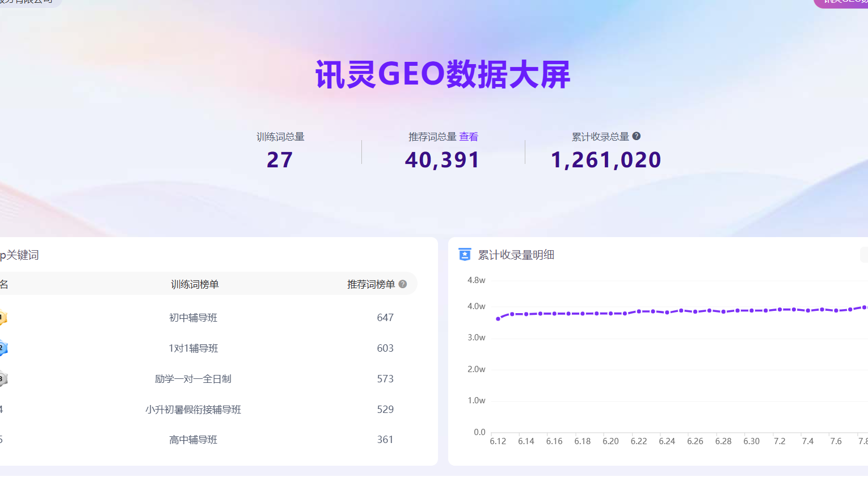The image size is (868, 485).
Task: Click the 6.12 date on the x-axis
Action: [498, 441]
